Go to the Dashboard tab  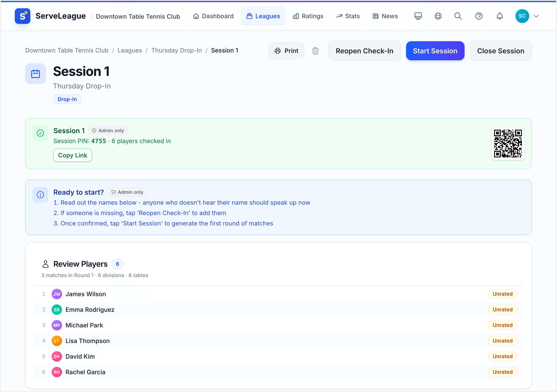click(213, 16)
